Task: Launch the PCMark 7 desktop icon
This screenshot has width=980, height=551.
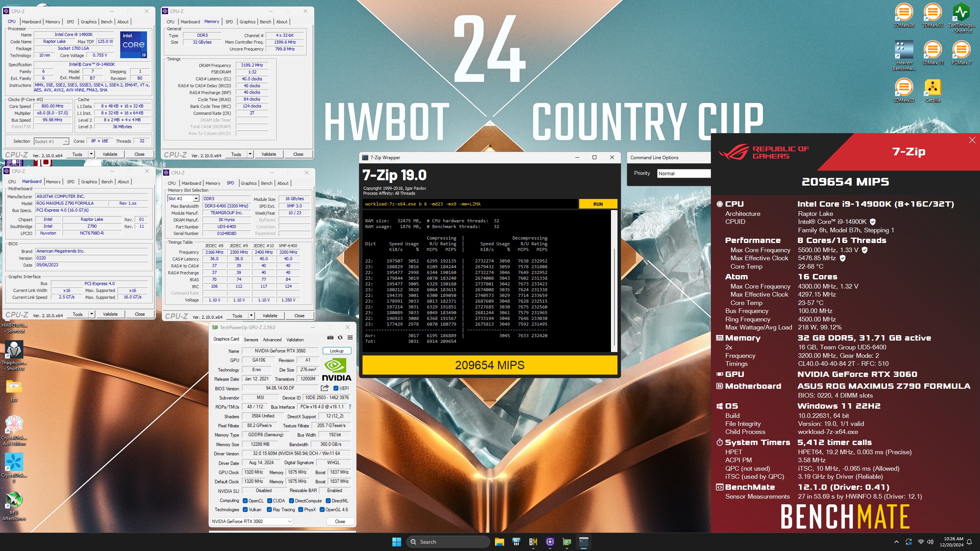Action: (961, 53)
